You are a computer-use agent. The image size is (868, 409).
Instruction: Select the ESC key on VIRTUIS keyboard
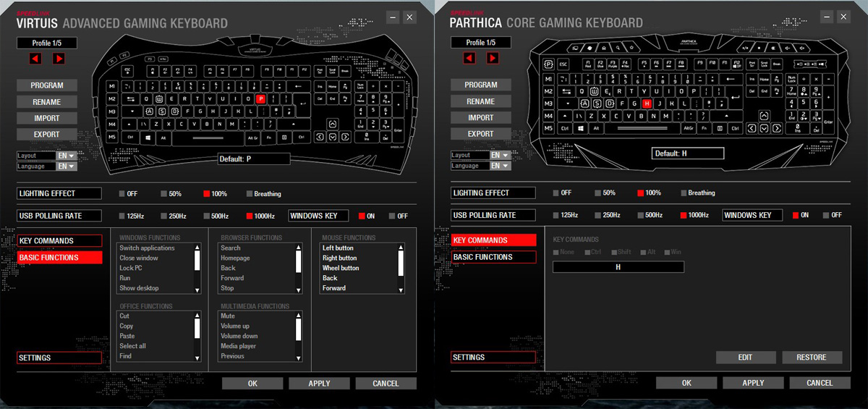pos(128,71)
